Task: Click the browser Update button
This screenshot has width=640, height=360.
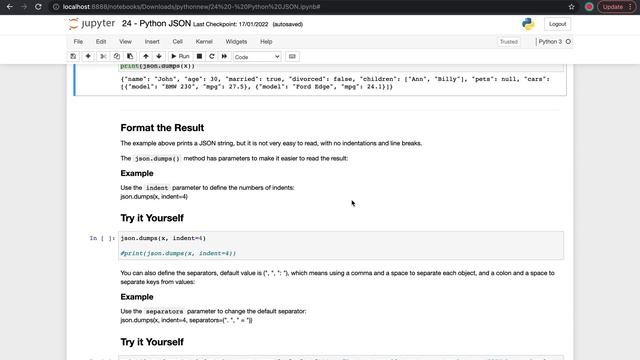Action: 613,7
